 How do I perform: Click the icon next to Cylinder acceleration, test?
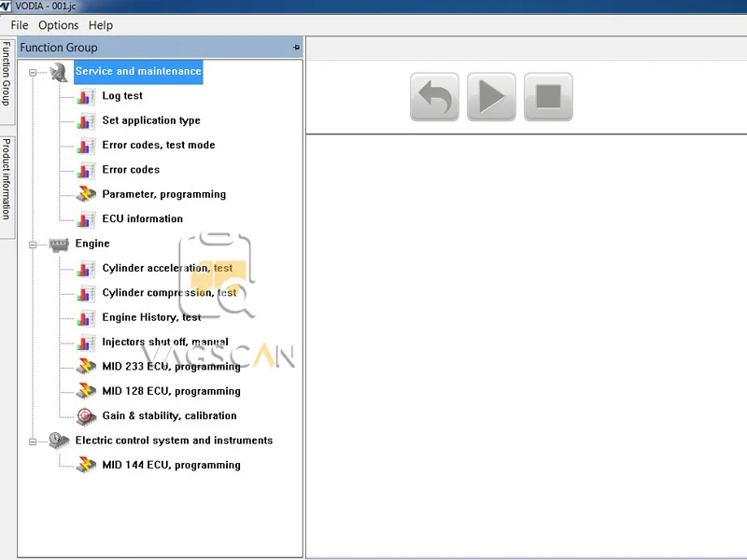click(86, 269)
